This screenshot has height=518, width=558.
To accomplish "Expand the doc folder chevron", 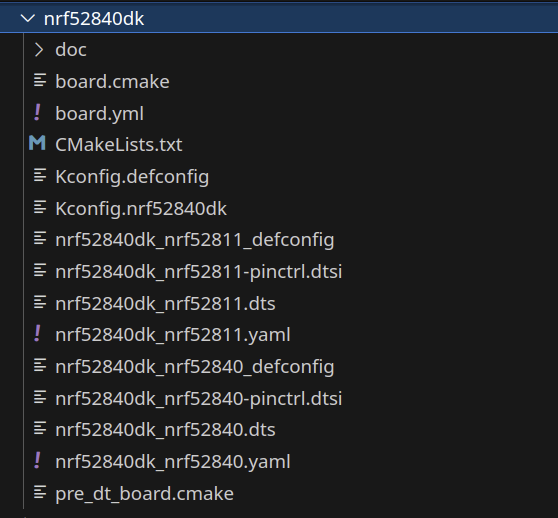I will pyautogui.click(x=39, y=50).
